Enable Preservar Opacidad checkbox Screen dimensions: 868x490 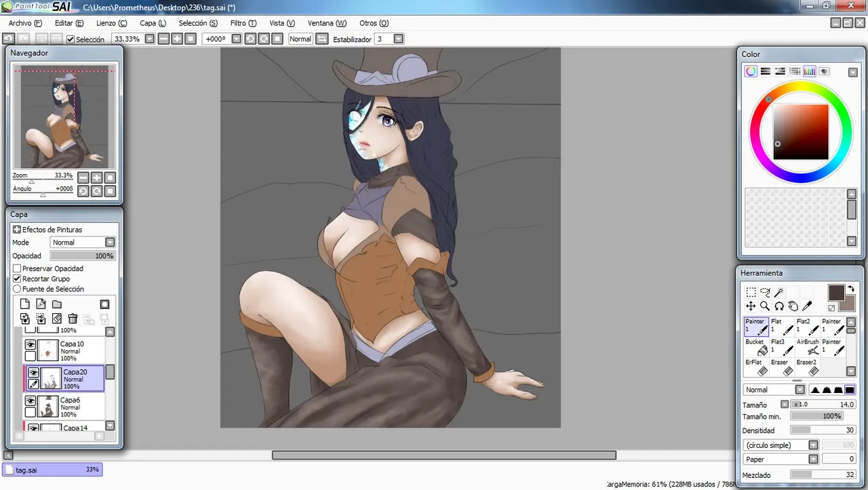point(18,268)
